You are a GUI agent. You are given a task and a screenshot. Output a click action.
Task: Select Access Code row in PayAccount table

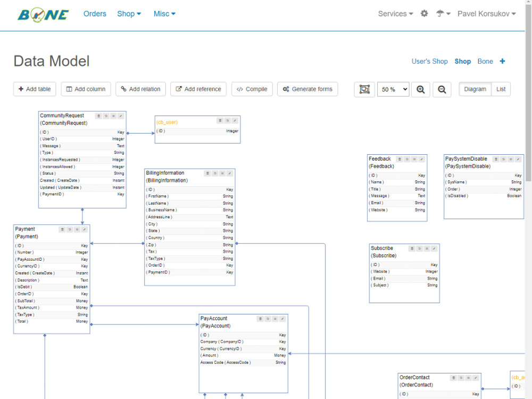click(243, 363)
